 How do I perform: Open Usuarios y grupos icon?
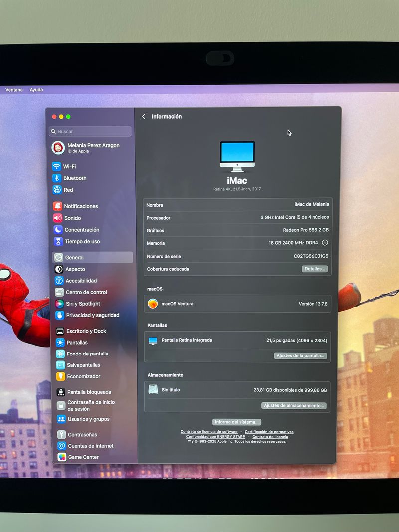pyautogui.click(x=61, y=419)
